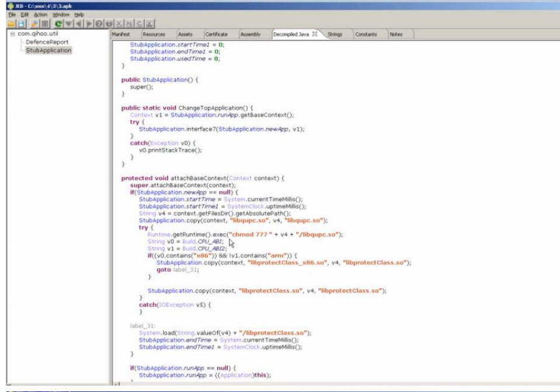560x392 pixels.
Task: Click the N rename toolbar icon
Action: [x=129, y=24]
